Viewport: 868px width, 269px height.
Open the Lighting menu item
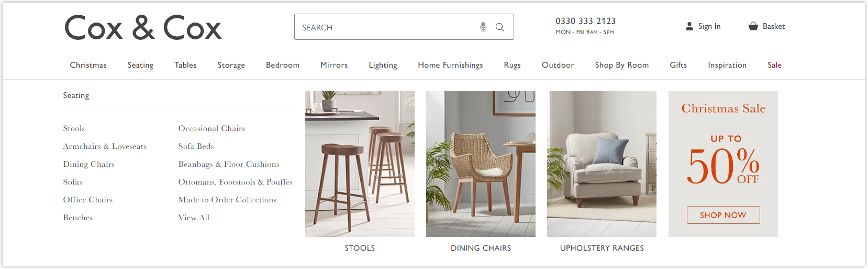383,65
